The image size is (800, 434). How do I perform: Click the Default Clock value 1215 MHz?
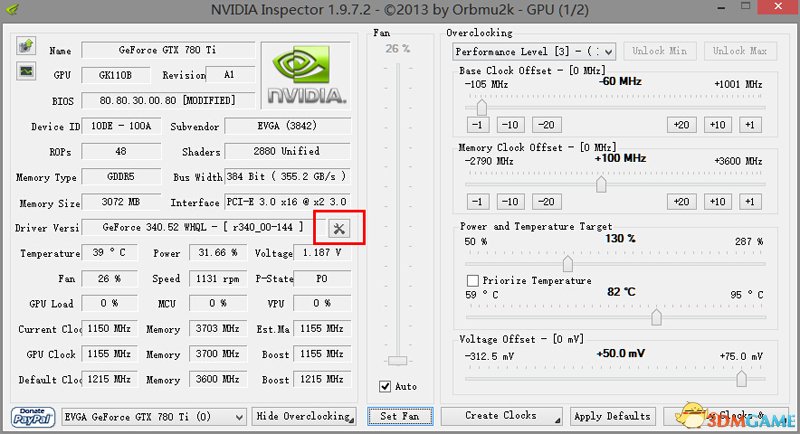[109, 379]
